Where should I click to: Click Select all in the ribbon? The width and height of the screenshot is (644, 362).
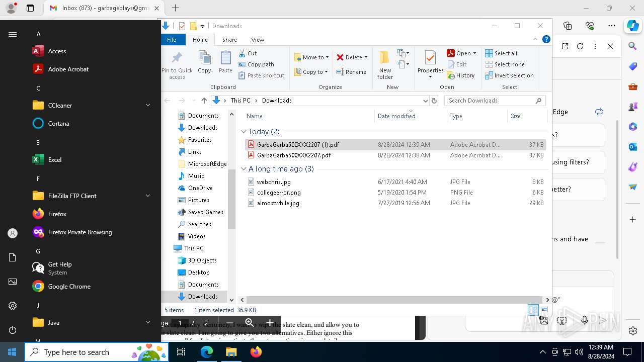(501, 53)
